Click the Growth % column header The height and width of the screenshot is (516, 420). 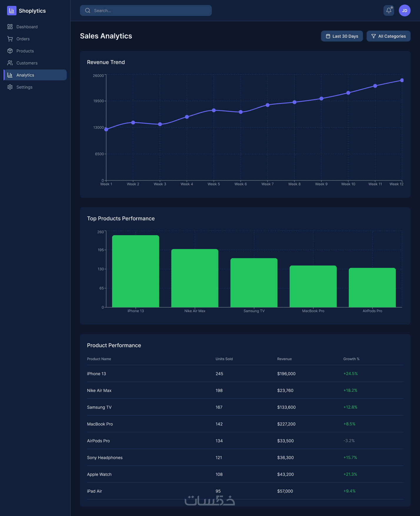click(x=351, y=359)
